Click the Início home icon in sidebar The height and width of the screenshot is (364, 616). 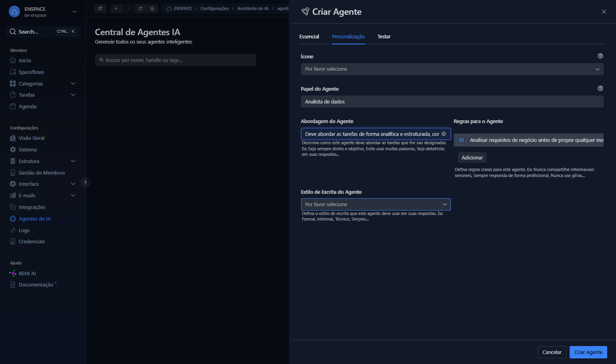(x=13, y=60)
